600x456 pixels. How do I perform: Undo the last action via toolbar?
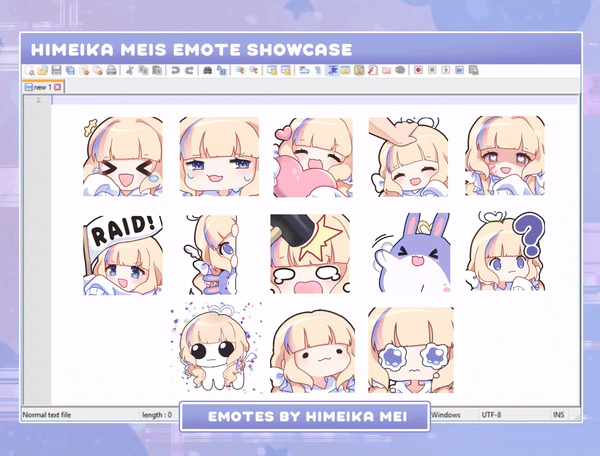coord(175,71)
